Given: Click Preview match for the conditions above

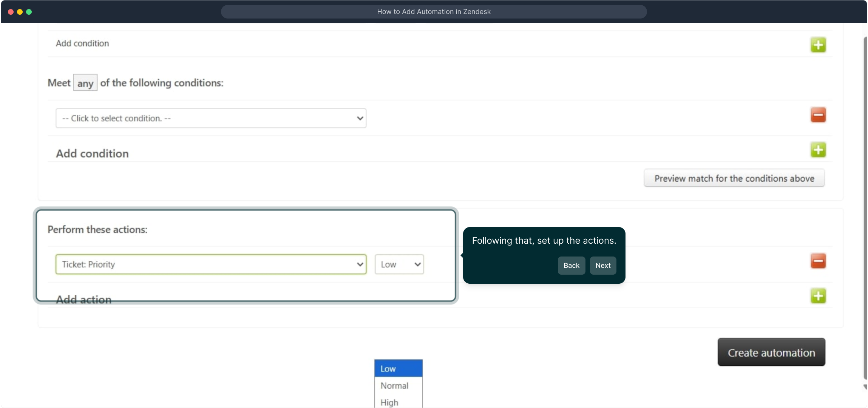Looking at the screenshot, I should tap(734, 178).
